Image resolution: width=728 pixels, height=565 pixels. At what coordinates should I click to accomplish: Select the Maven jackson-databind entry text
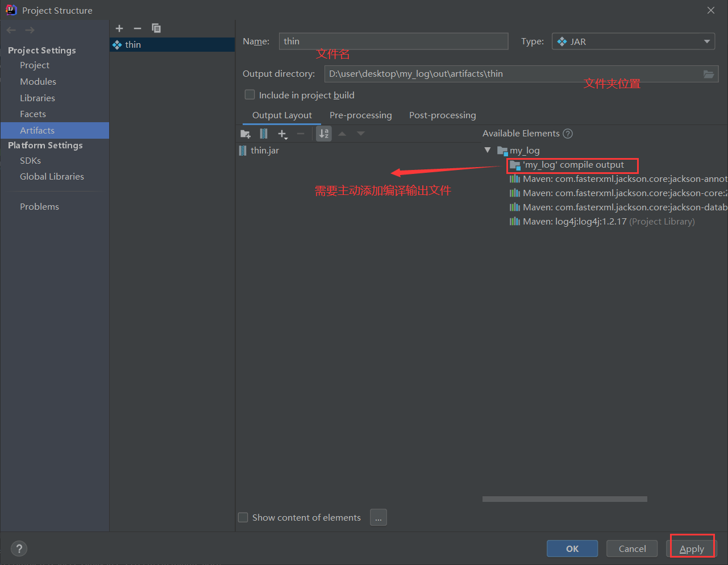tap(625, 207)
